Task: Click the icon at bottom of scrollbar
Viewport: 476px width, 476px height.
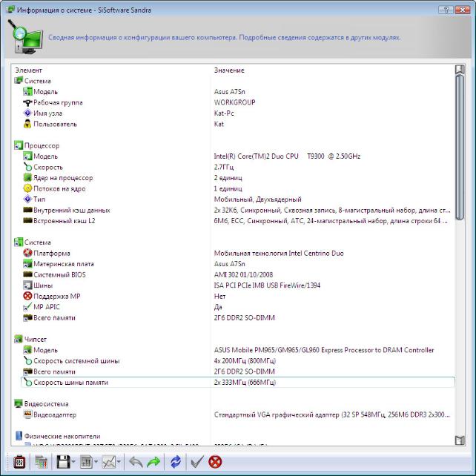Action: tap(460, 440)
